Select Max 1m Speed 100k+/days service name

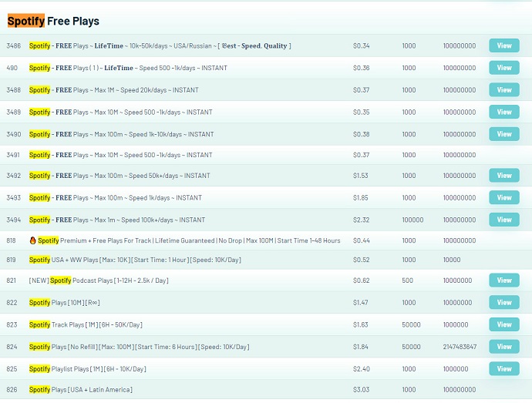click(x=117, y=220)
